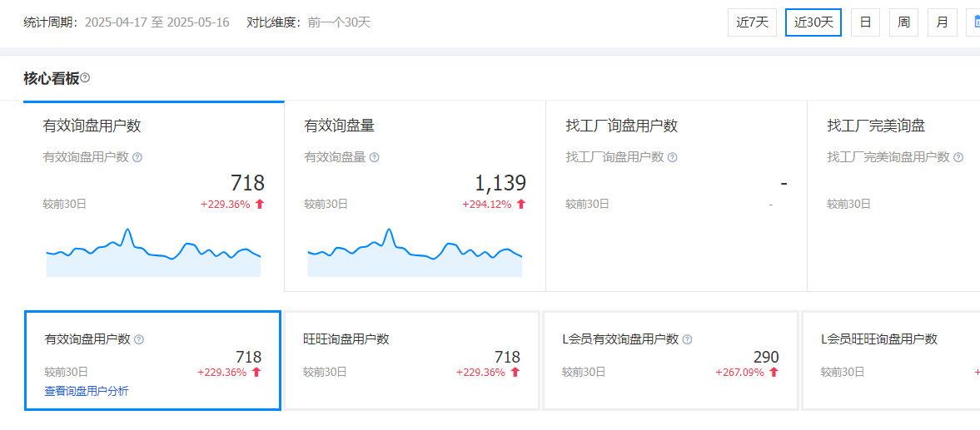The image size is (980, 430).
Task: Select the 找工厂完美询盘 tab card
Action: 893,196
